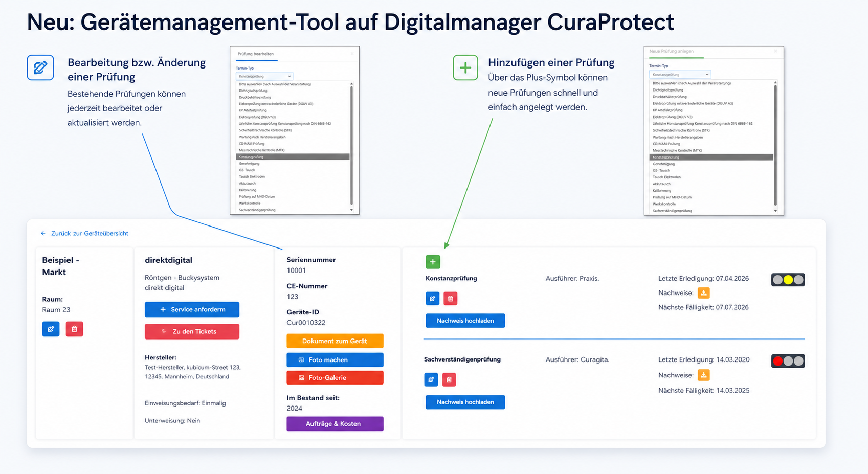The width and height of the screenshot is (868, 474).
Task: Close the Prüfung bearbeiten dialog
Action: tap(352, 54)
